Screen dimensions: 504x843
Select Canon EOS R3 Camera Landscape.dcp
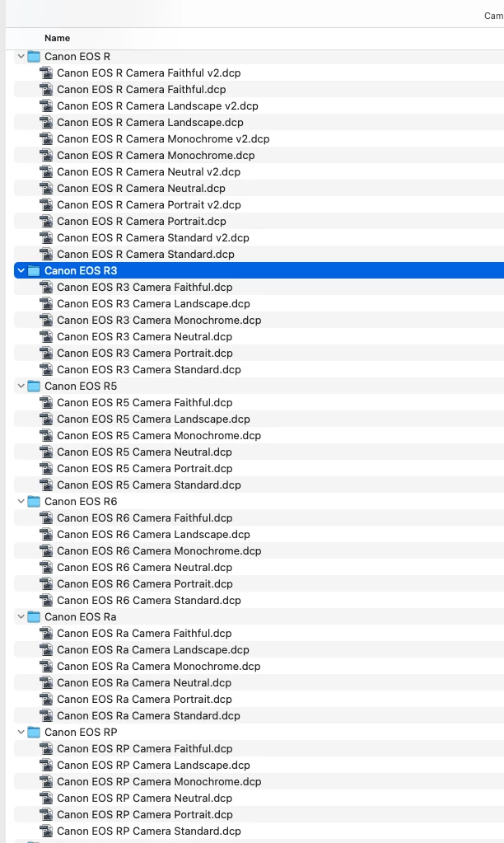pyautogui.click(x=154, y=303)
